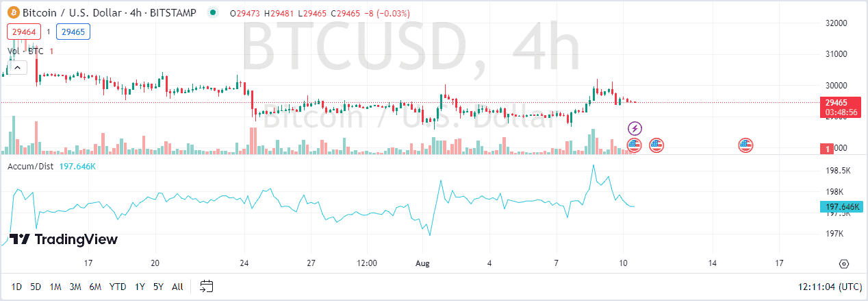Screen dimensions: 868x301
Task: Select the 5D time range
Action: pyautogui.click(x=36, y=286)
